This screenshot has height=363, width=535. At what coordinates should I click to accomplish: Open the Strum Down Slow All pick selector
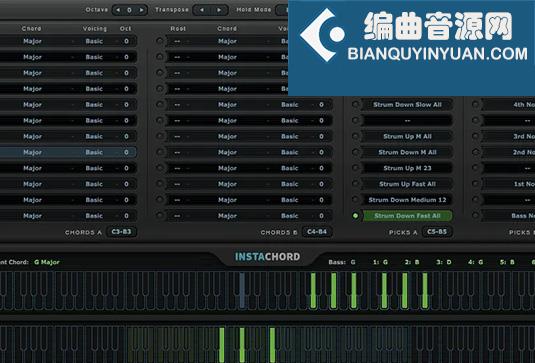[407, 104]
